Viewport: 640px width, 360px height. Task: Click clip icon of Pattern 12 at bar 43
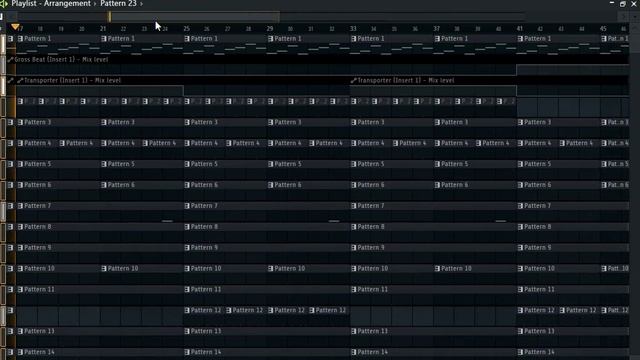tap(562, 311)
